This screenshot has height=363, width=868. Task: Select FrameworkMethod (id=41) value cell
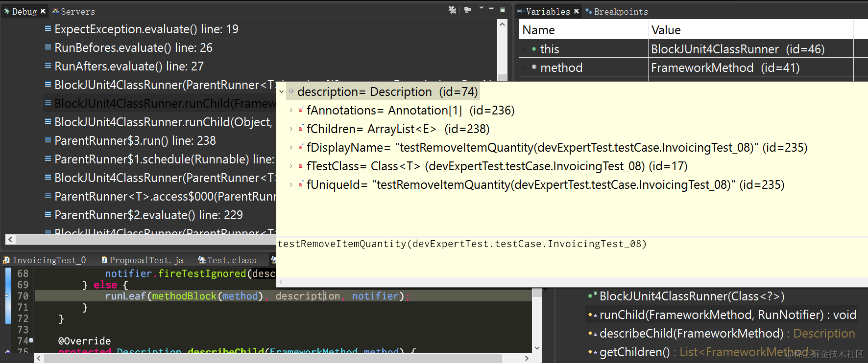click(751, 68)
